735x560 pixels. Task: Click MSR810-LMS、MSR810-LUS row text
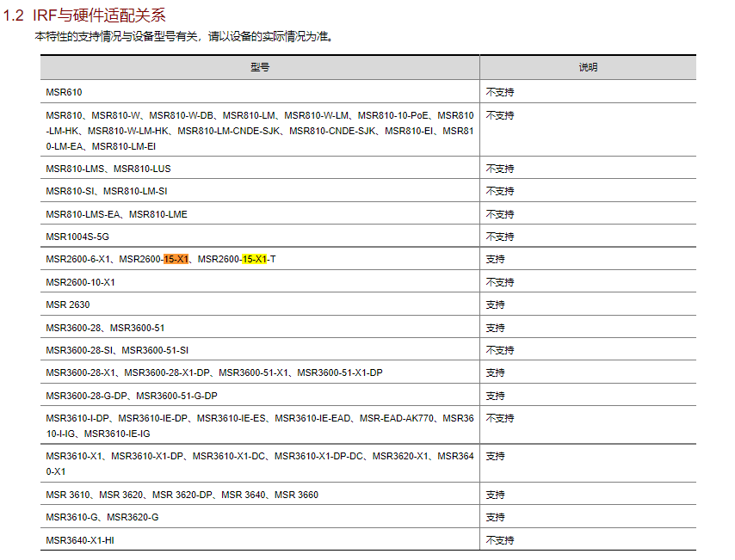108,169
